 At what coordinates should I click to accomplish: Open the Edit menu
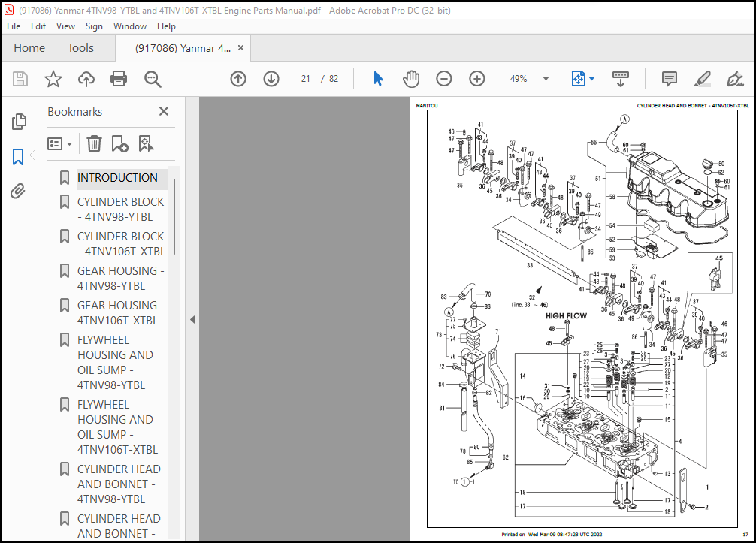(x=38, y=26)
